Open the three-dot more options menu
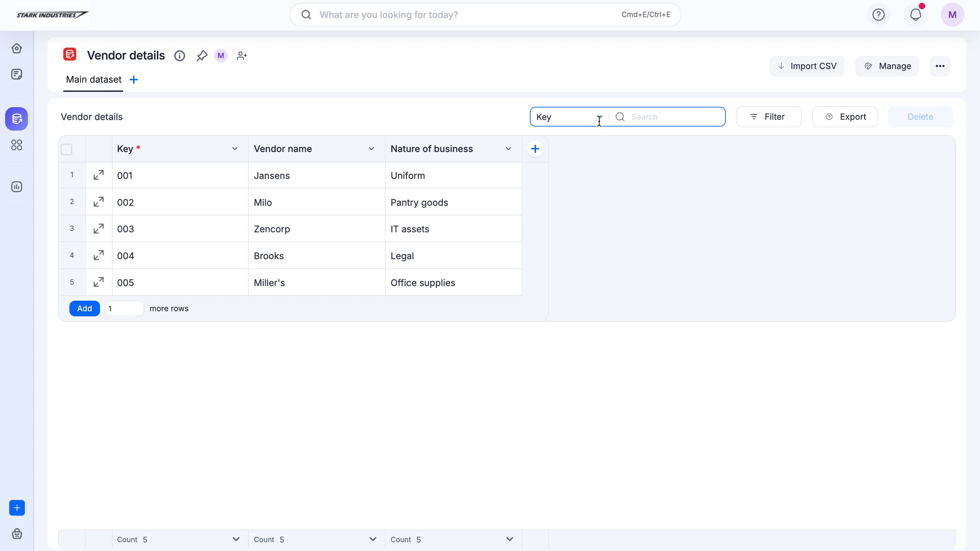Viewport: 980px width, 551px height. [940, 66]
